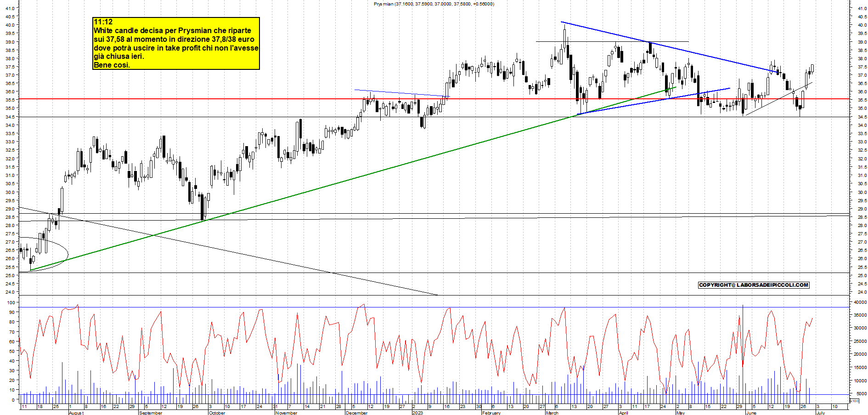868x415 pixels.
Task: Click the 10000 volume scale label
Action: click(860, 381)
